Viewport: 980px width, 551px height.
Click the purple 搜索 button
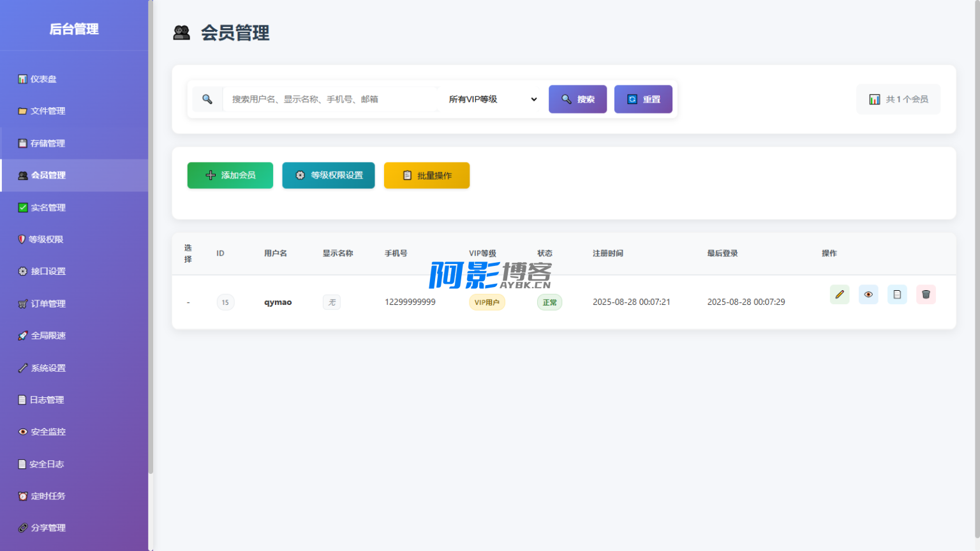pyautogui.click(x=577, y=99)
